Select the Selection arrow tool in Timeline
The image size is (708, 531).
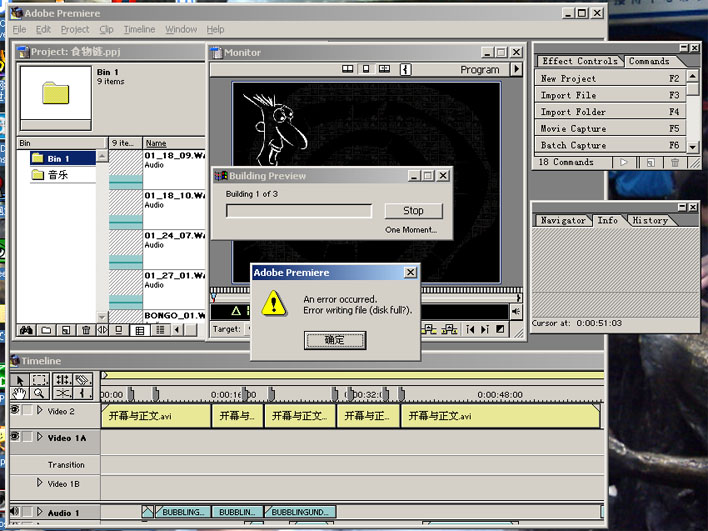(20, 380)
